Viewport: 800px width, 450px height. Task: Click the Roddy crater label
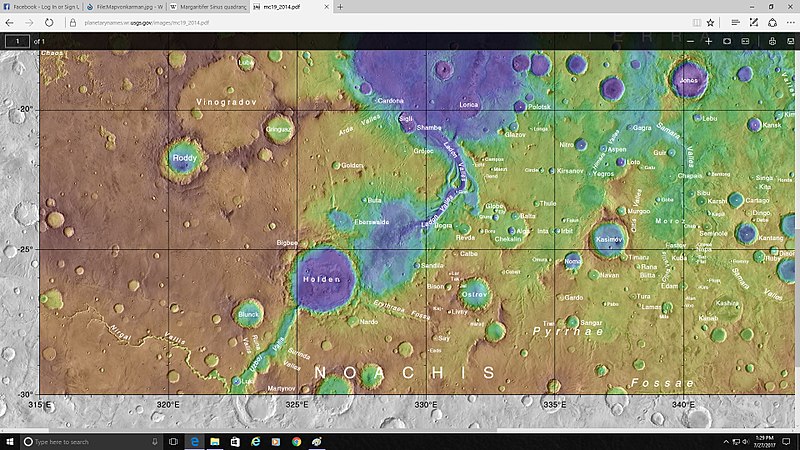coord(184,158)
